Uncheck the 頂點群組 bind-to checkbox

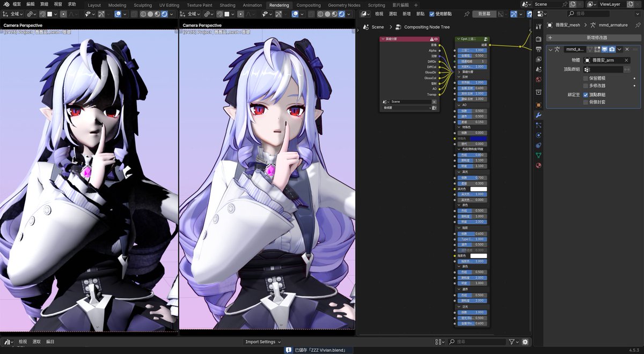point(586,94)
